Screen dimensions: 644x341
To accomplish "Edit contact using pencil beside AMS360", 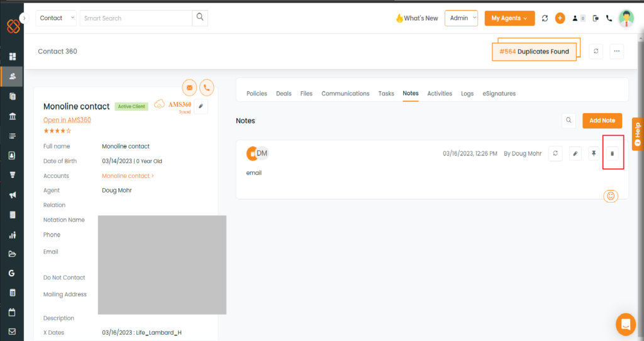I will coord(201,106).
